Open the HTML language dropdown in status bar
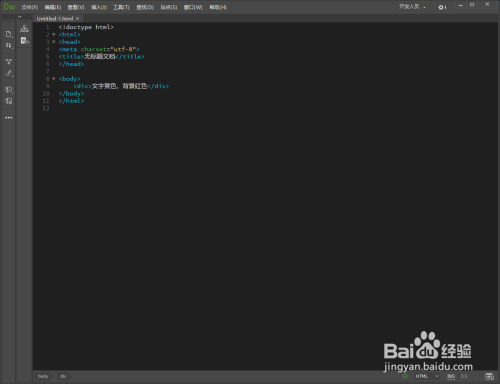500x384 pixels. 427,376
